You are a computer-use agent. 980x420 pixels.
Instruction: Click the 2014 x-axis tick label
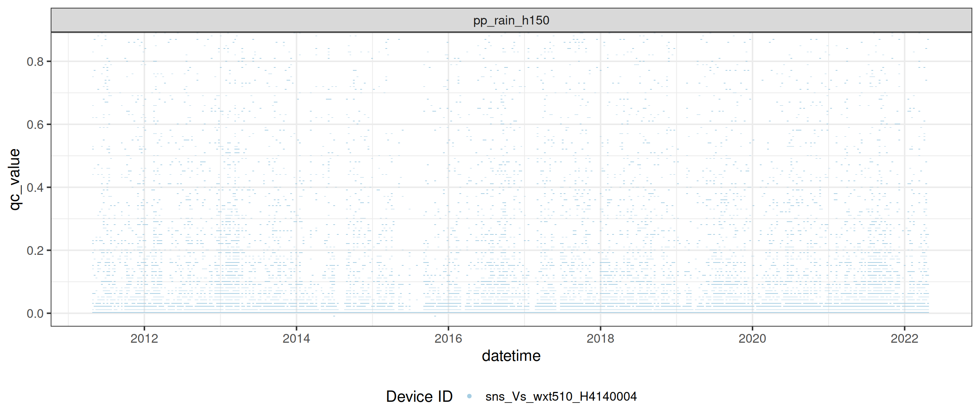(x=296, y=338)
